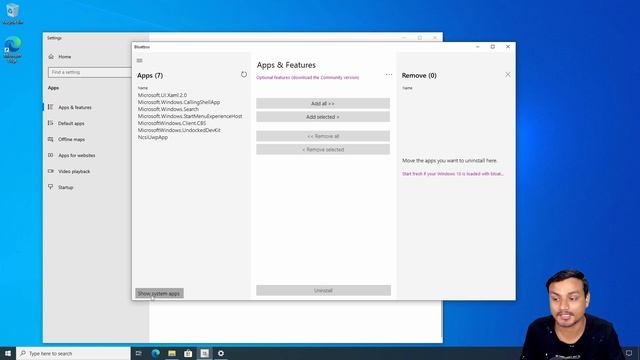640x360 pixels.
Task: Click the Video playback icon in Settings
Action: coord(51,171)
